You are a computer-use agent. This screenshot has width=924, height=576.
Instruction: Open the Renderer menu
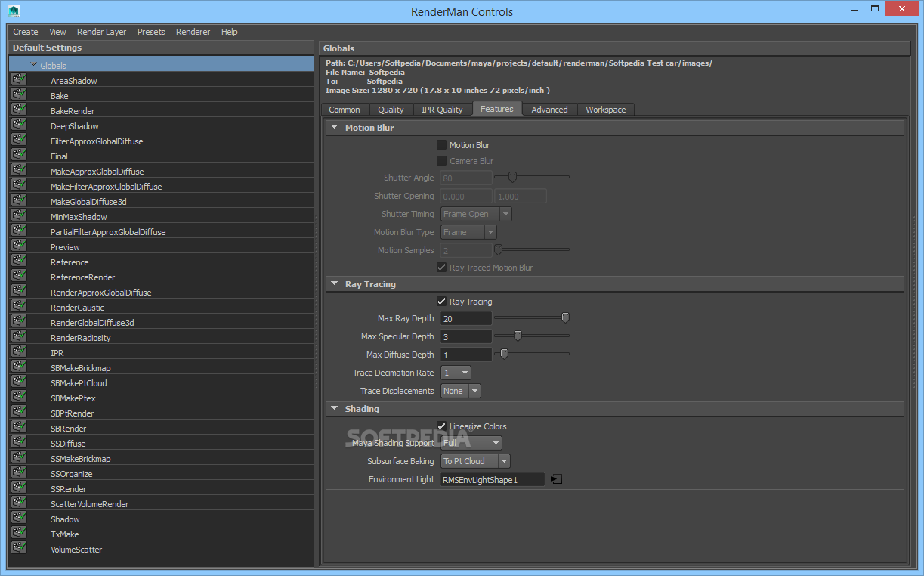193,32
